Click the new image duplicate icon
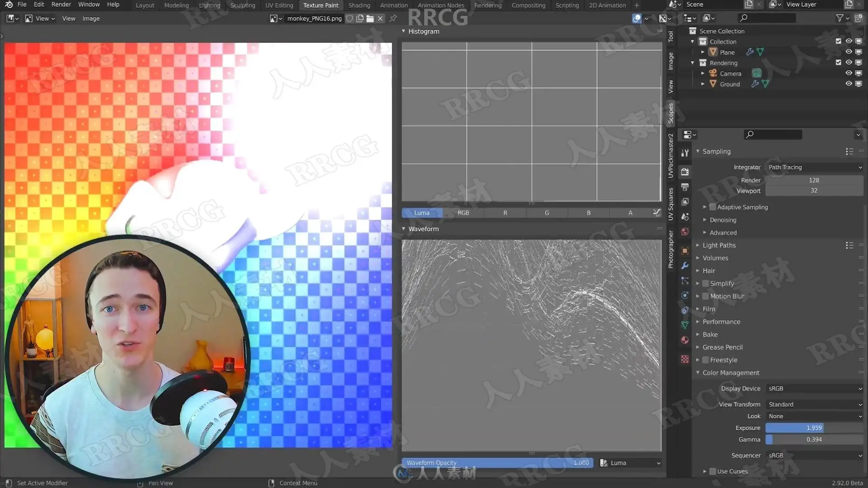Viewport: 868px width, 488px height. 360,19
